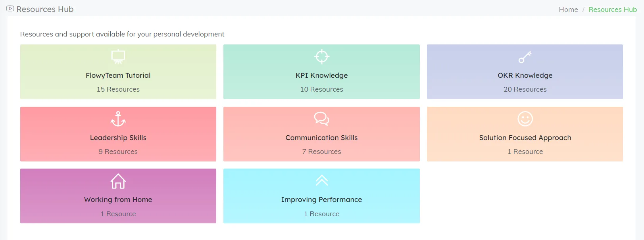
Task: Open the KPI Knowledge title
Action: point(322,75)
